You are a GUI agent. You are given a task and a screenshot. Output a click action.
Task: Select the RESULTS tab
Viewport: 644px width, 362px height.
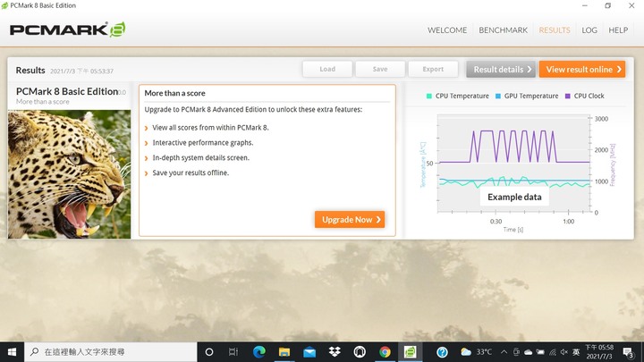[555, 30]
